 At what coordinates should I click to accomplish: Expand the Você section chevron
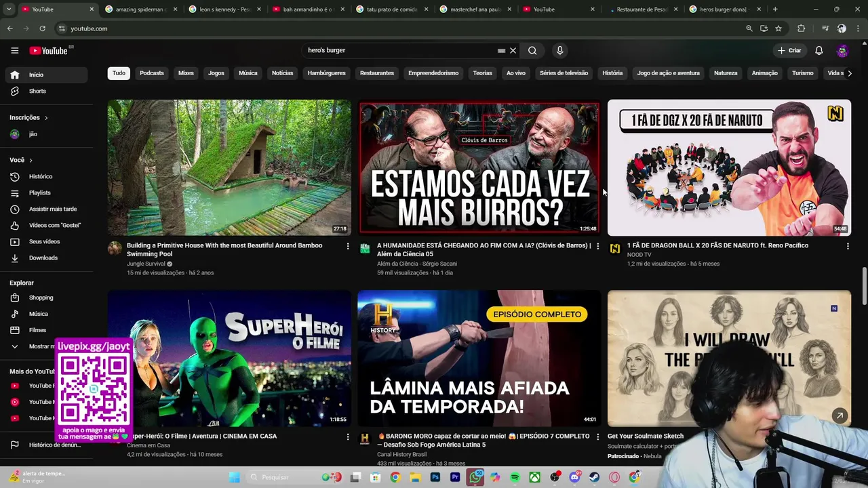(x=31, y=160)
